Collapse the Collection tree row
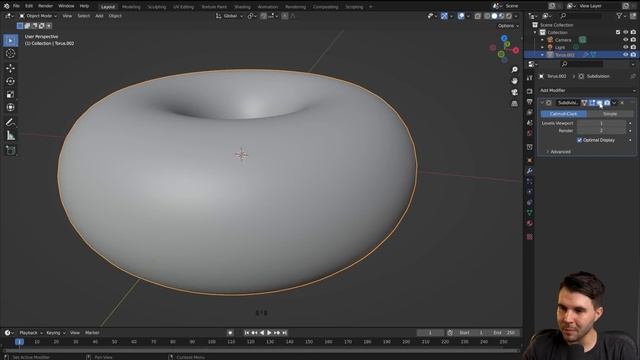The image size is (640, 360). point(535,32)
